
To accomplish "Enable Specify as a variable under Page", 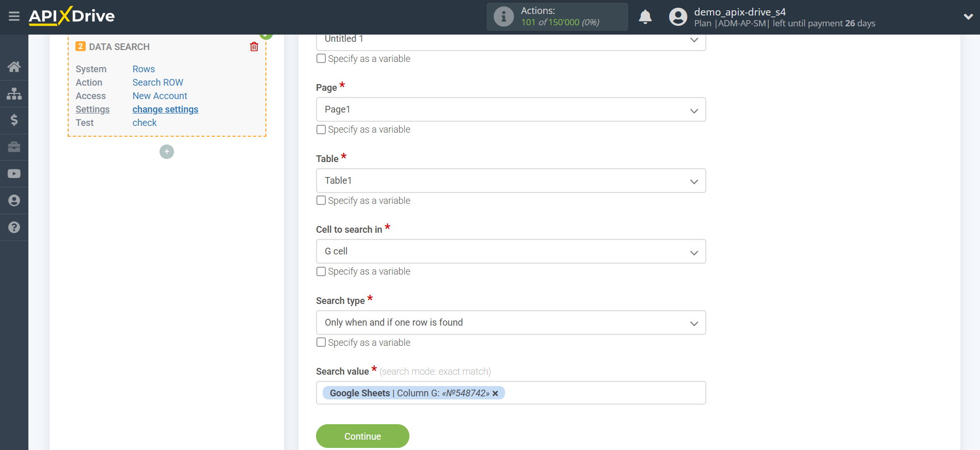I will click(x=321, y=129).
